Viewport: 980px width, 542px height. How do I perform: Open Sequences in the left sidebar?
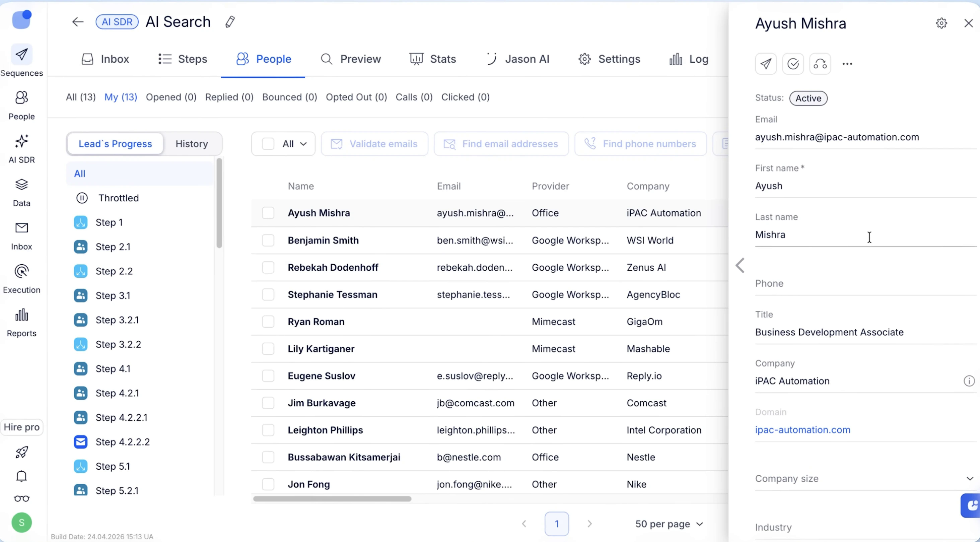coord(21,61)
